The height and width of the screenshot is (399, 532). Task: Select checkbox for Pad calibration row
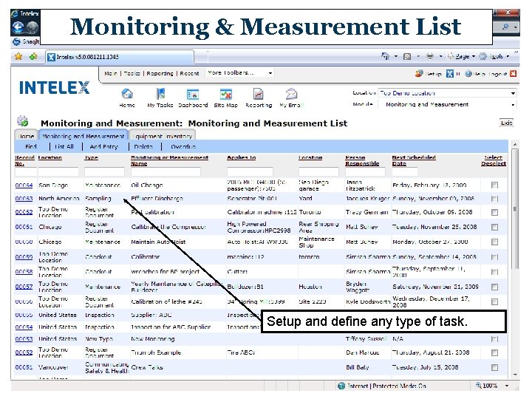494,212
